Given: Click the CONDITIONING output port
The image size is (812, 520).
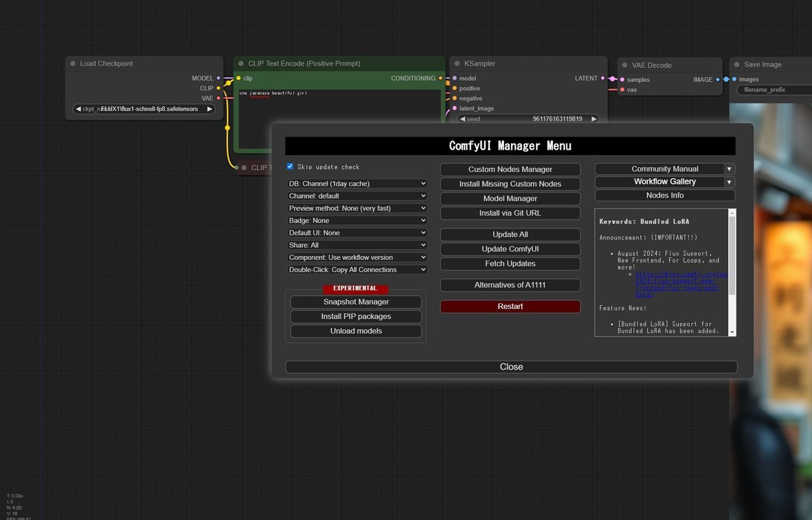Looking at the screenshot, I should (441, 79).
